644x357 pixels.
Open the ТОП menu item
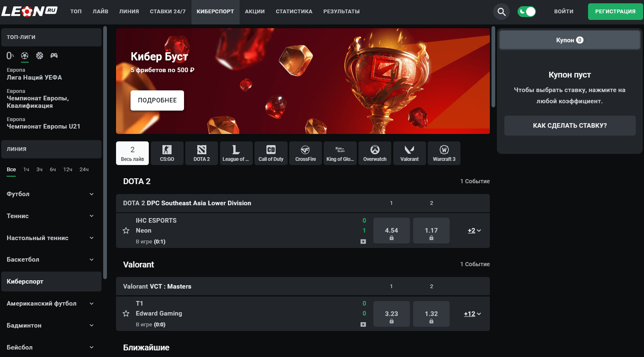76,12
